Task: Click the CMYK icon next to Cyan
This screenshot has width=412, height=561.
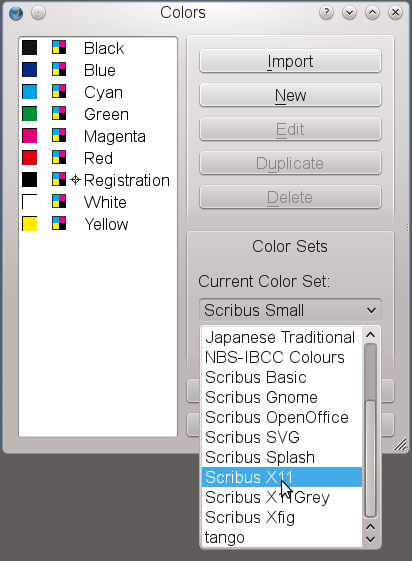Action: (x=59, y=92)
